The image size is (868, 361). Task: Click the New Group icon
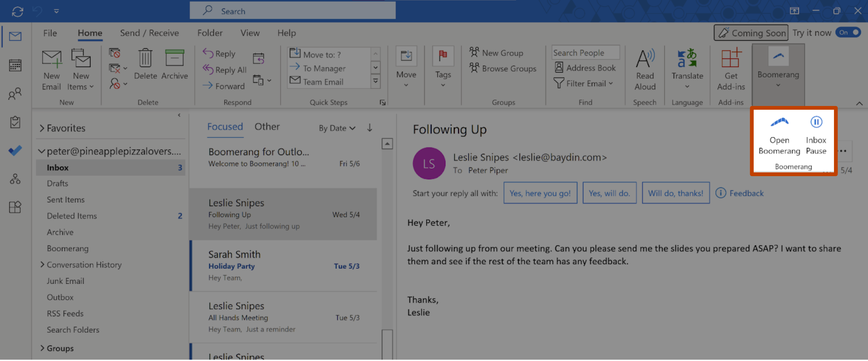pos(474,52)
